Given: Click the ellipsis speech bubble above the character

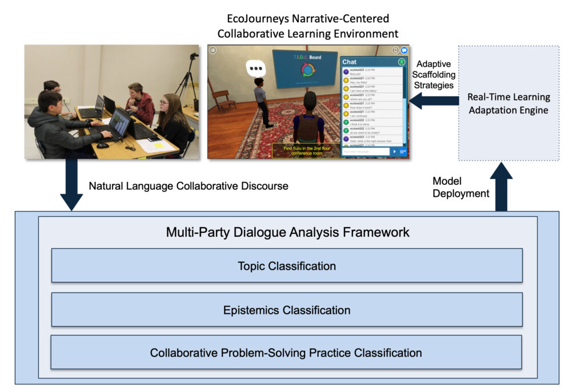Looking at the screenshot, I should tap(257, 68).
